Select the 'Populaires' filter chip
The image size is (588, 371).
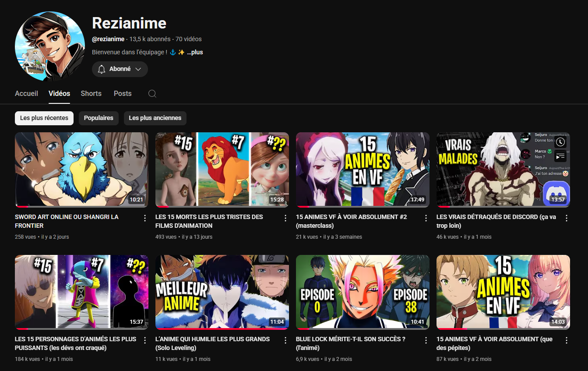[x=99, y=118]
